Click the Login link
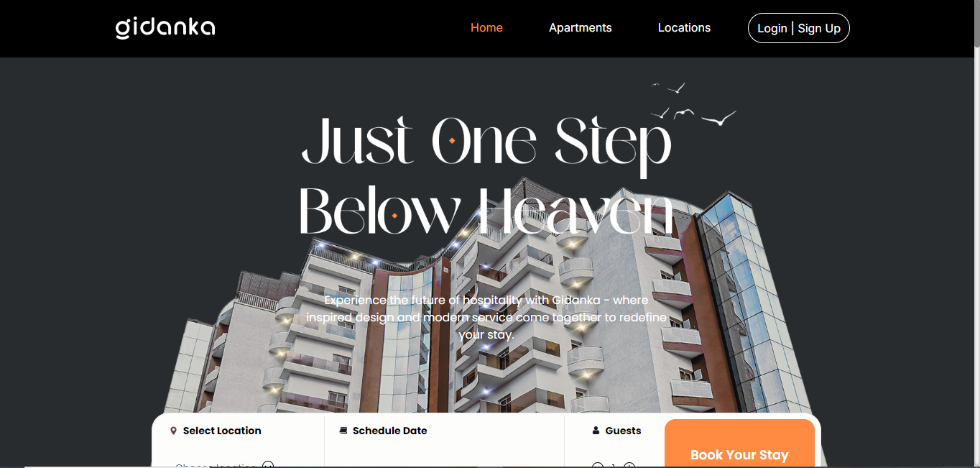This screenshot has height=468, width=980. (772, 28)
